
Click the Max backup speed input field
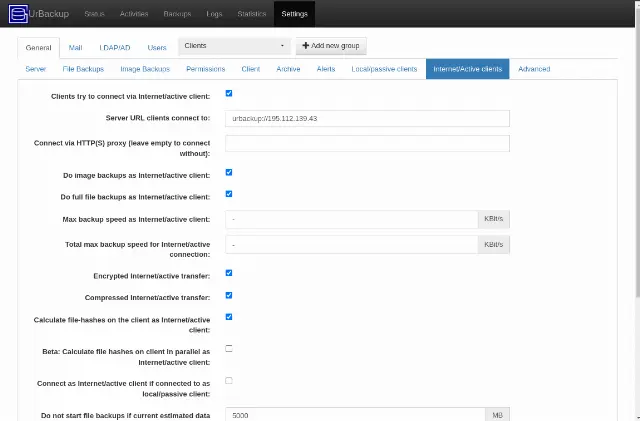click(x=351, y=219)
